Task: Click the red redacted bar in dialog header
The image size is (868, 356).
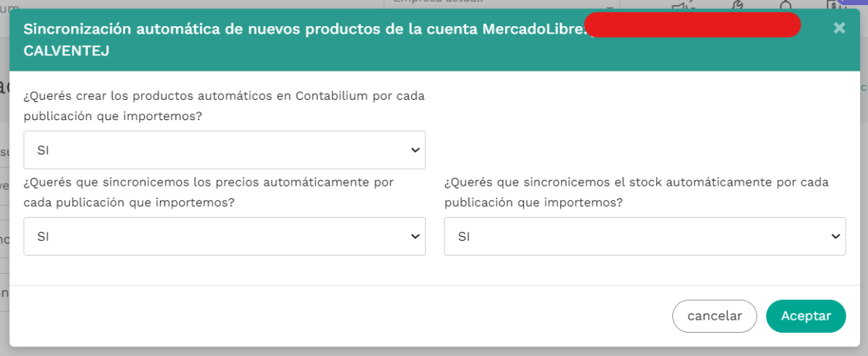Action: click(x=692, y=25)
